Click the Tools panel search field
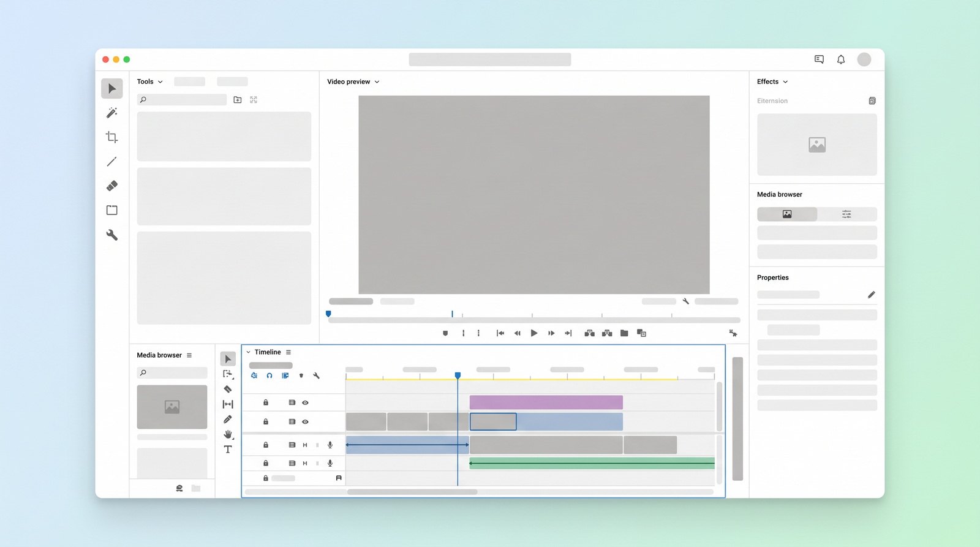The width and height of the screenshot is (980, 547). coord(182,100)
